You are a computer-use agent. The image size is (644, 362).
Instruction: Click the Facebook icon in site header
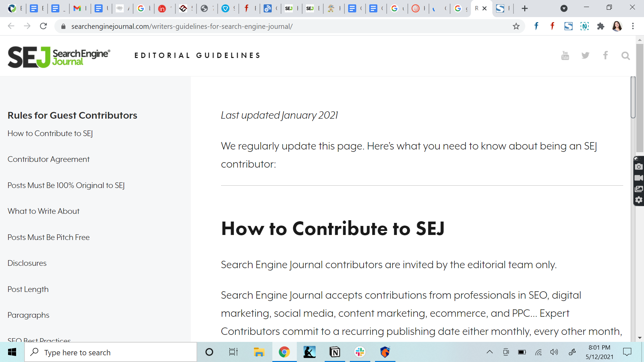605,55
